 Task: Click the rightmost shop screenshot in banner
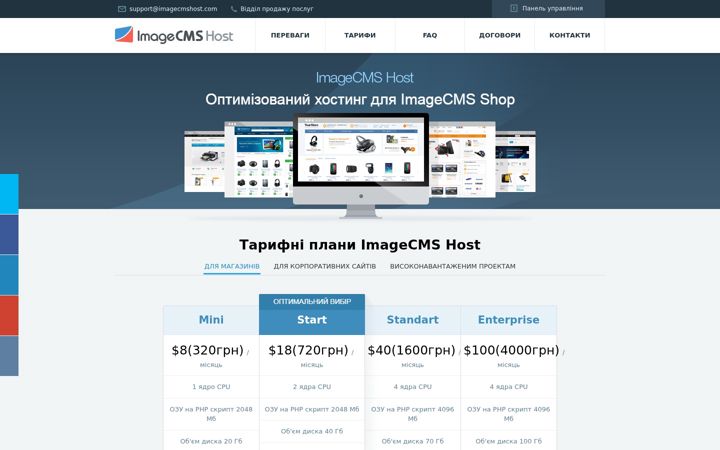tap(516, 161)
